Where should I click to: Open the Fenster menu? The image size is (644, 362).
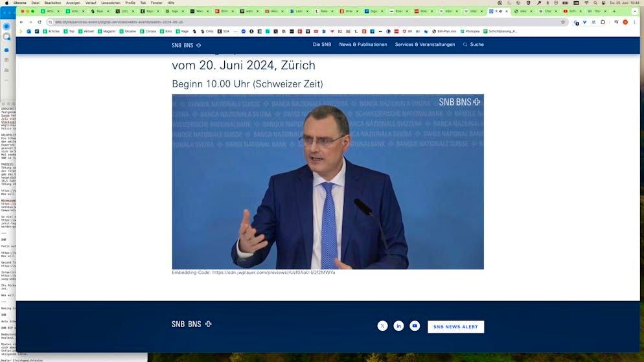[157, 3]
